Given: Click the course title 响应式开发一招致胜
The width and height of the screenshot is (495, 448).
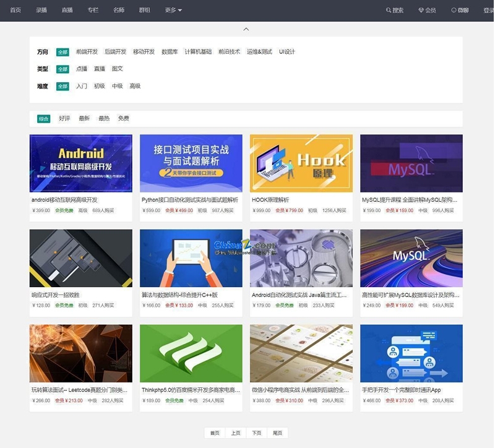Looking at the screenshot, I should (x=56, y=295).
